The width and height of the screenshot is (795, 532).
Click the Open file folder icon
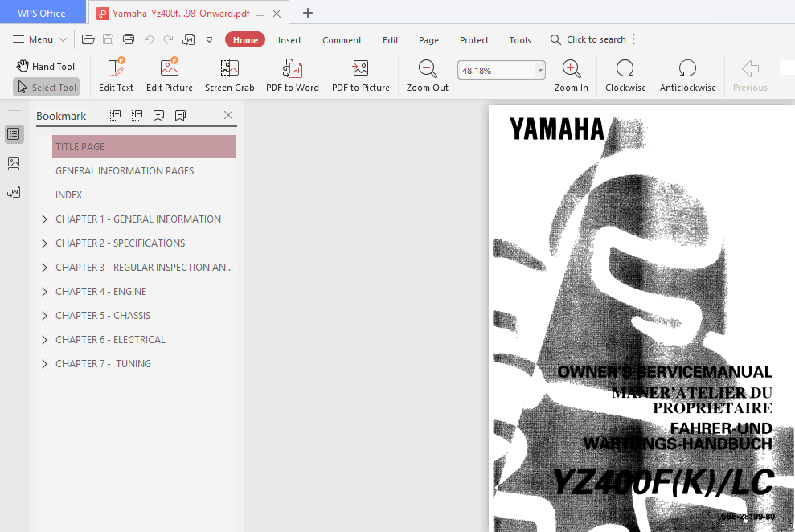tap(88, 39)
